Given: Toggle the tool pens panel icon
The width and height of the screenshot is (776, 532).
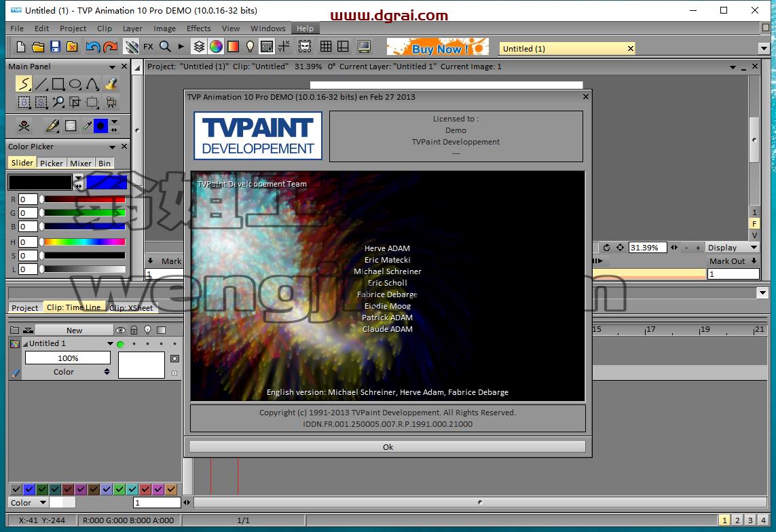Looking at the screenshot, I should click(x=131, y=47).
